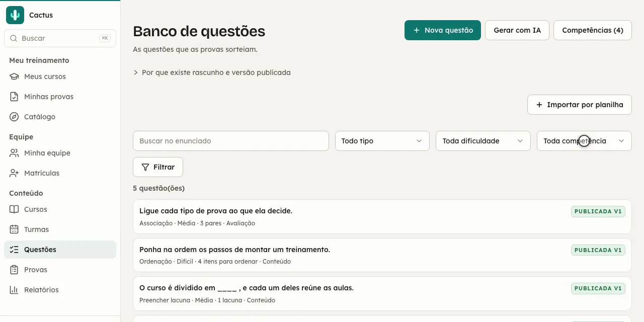Focus the sidebar Buscar search box

(x=60, y=38)
